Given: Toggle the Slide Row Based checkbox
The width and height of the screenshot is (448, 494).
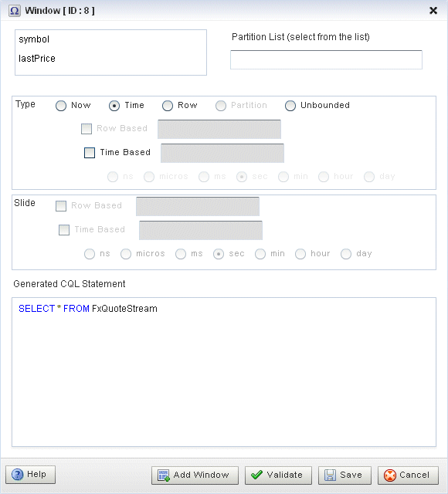Looking at the screenshot, I should pyautogui.click(x=61, y=206).
